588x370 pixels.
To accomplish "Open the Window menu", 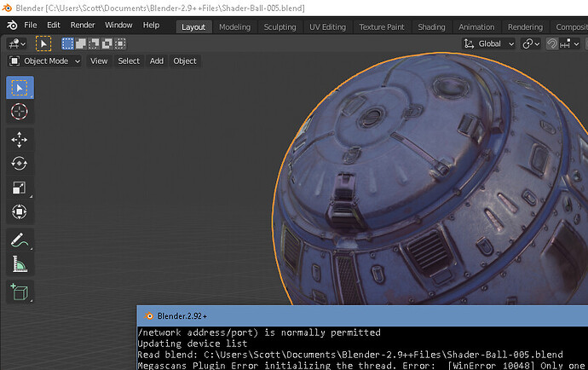I will [118, 25].
